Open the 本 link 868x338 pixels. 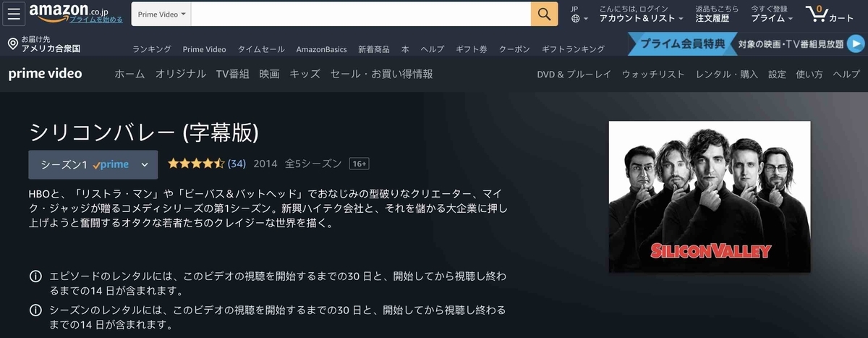(x=405, y=49)
